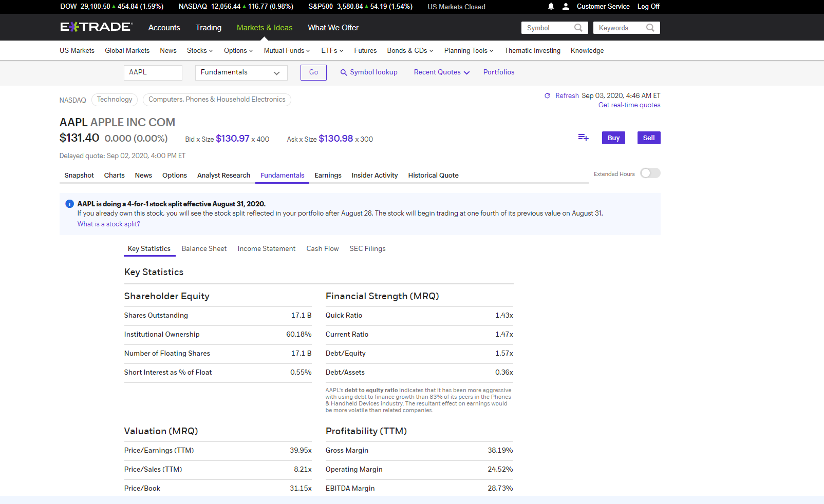824x504 pixels.
Task: Click the Symbol search magnifier icon
Action: (578, 28)
